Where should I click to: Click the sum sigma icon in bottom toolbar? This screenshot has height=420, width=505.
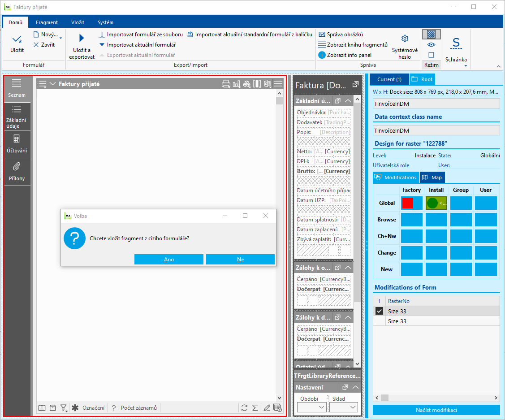(255, 408)
